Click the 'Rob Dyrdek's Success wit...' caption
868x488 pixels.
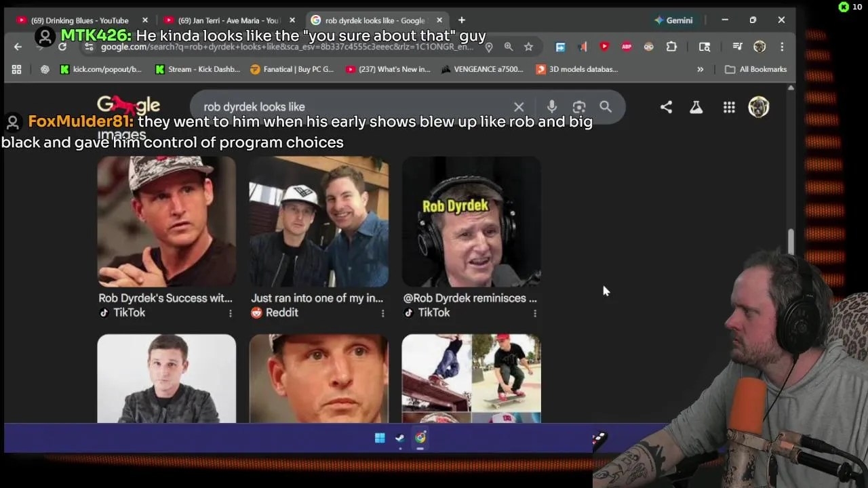[x=165, y=298]
